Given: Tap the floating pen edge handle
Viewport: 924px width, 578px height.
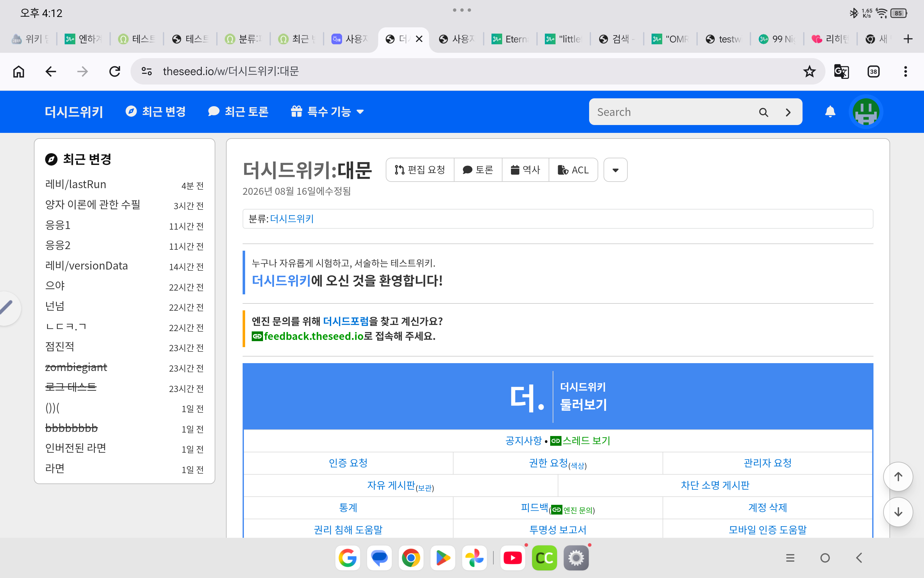Looking at the screenshot, I should click(x=7, y=308).
